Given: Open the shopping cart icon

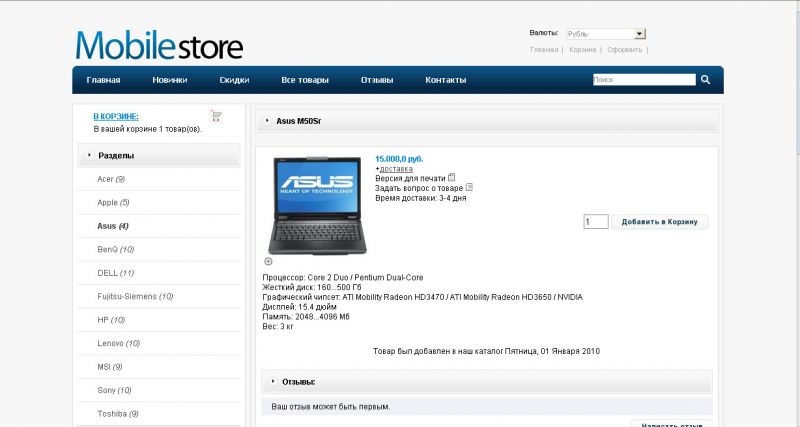Looking at the screenshot, I should (216, 116).
